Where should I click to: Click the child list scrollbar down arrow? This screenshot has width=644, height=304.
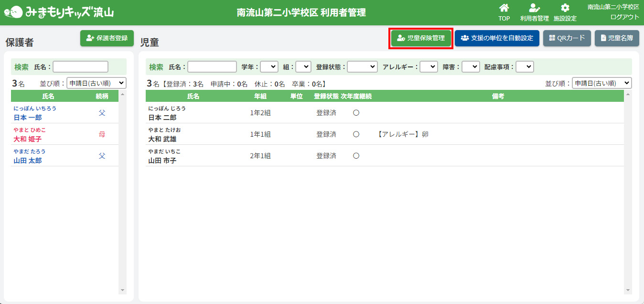pyautogui.click(x=628, y=290)
